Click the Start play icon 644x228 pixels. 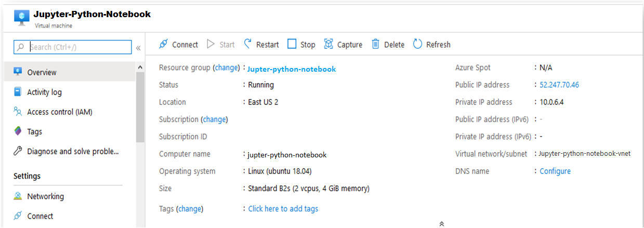(x=211, y=44)
